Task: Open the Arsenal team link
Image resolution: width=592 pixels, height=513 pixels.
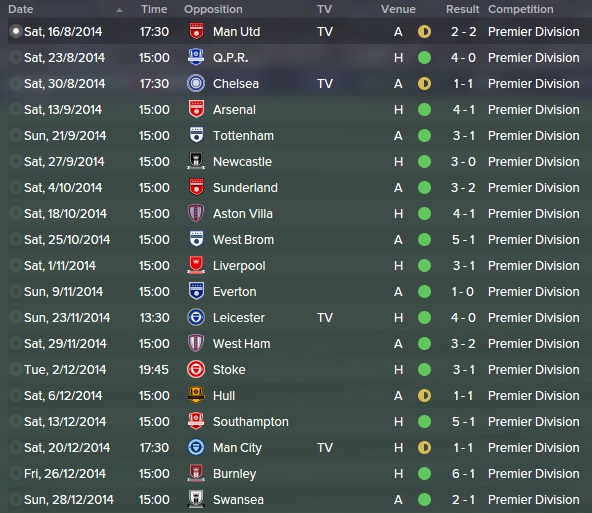Action: click(x=234, y=110)
